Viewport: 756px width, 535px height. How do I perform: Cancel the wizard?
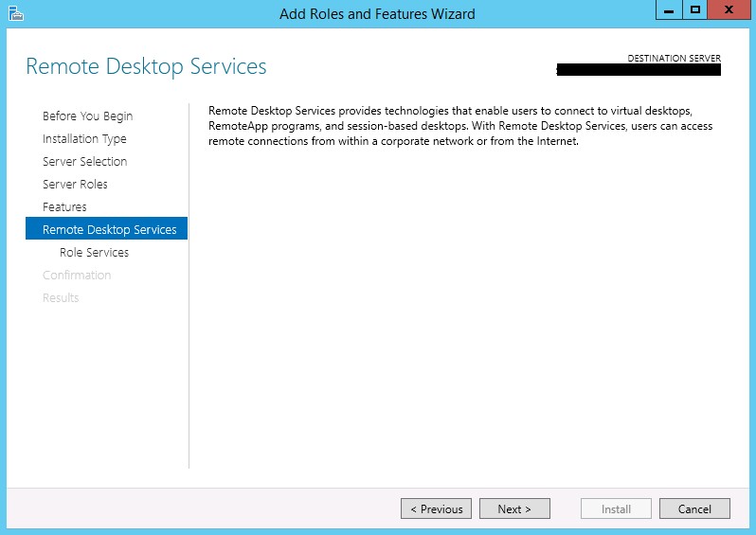694,509
